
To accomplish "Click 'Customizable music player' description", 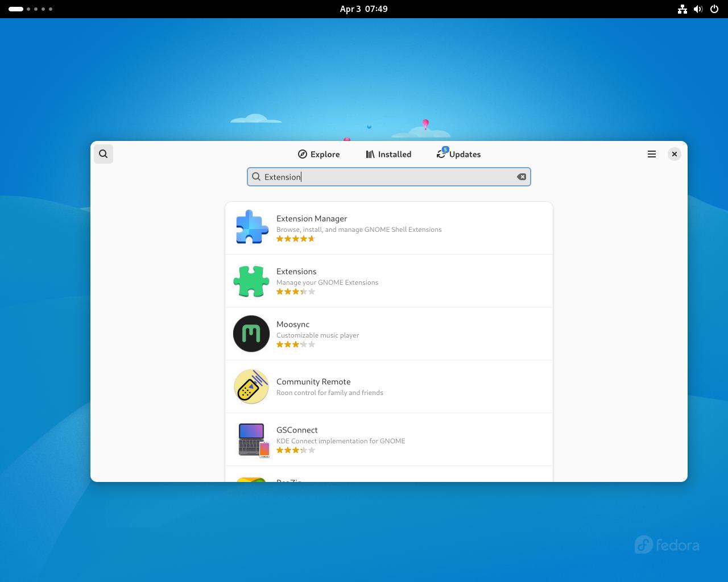I will [x=317, y=335].
